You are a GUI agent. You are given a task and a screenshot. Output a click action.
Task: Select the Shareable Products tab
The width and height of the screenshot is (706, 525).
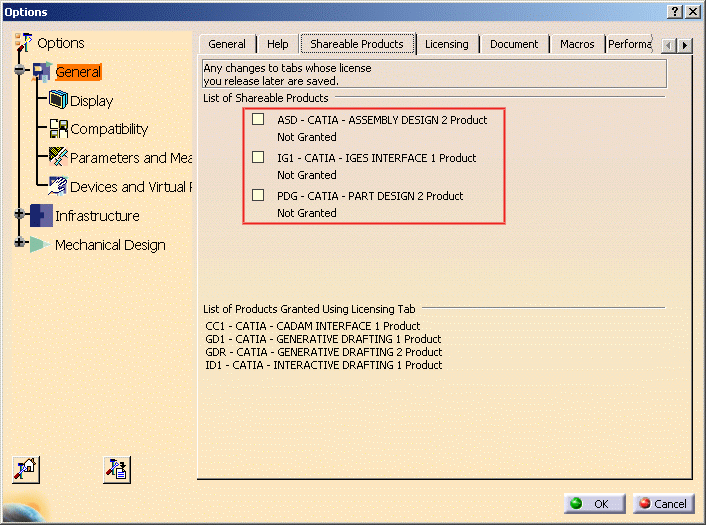[x=357, y=44]
